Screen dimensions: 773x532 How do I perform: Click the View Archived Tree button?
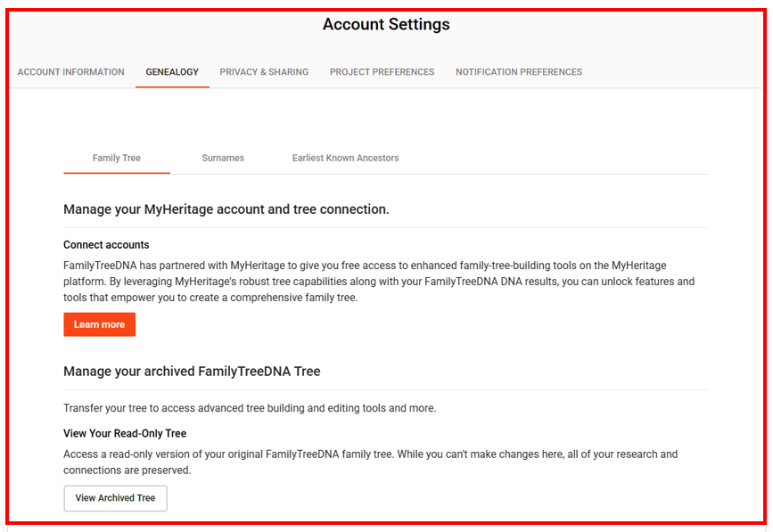point(115,498)
